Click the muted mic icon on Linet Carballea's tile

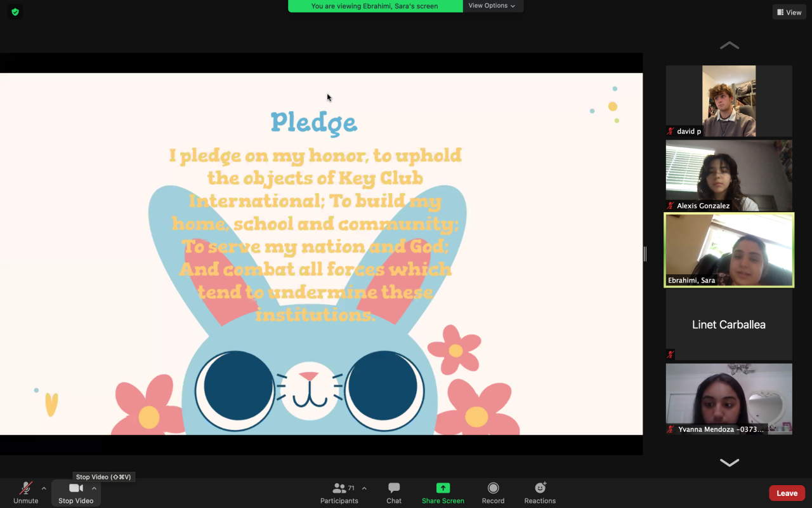point(671,354)
